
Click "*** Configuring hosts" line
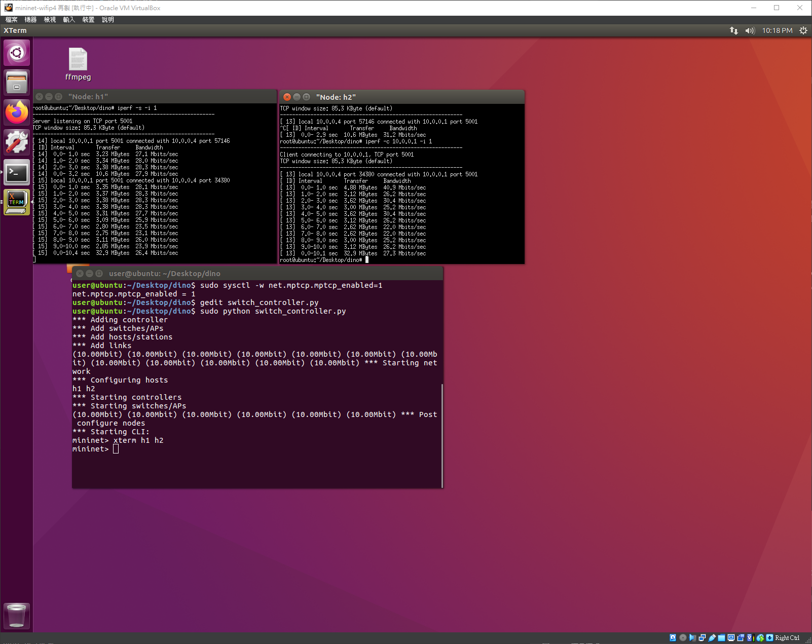pyautogui.click(x=120, y=380)
